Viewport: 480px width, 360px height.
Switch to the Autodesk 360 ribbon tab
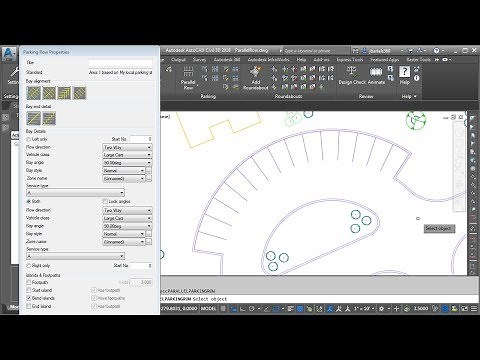click(227, 60)
